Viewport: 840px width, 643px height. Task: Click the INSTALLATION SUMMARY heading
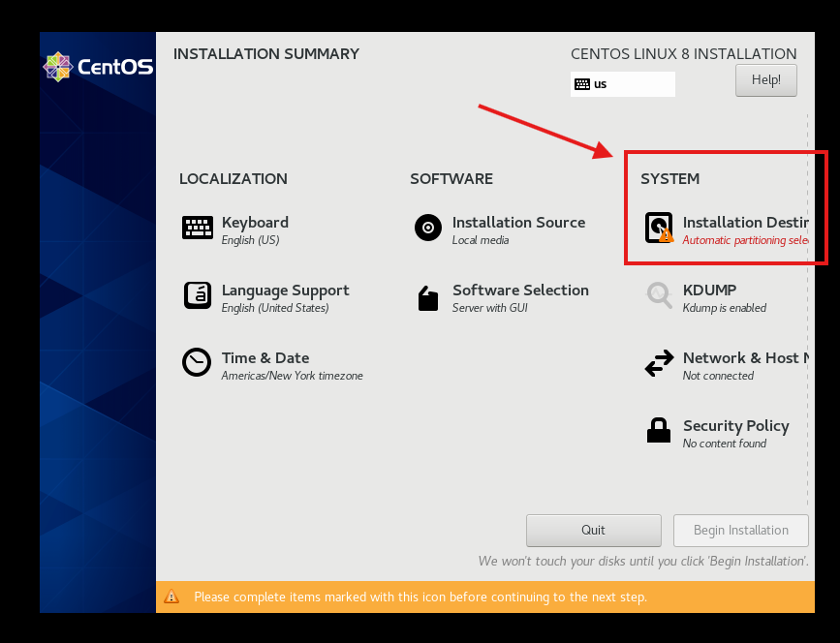pos(266,54)
